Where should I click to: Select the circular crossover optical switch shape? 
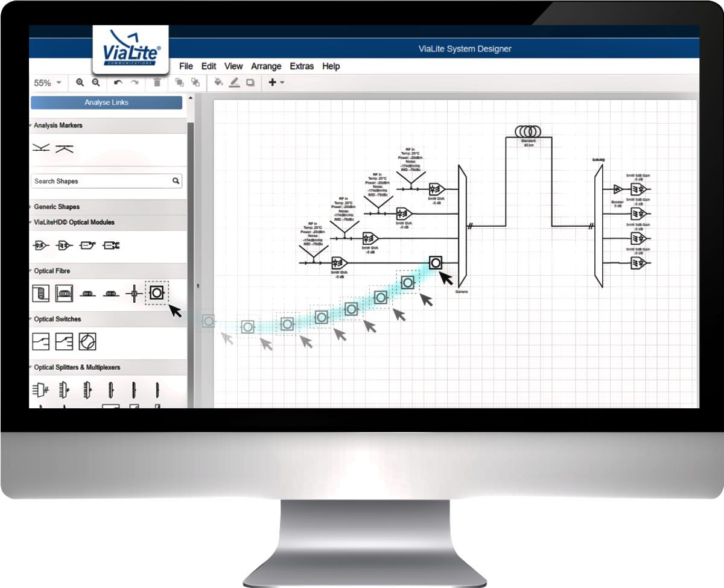tap(87, 342)
